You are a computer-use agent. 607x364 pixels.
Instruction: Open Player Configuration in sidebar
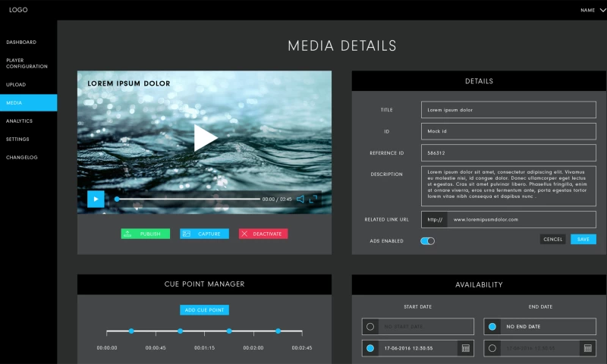point(27,64)
